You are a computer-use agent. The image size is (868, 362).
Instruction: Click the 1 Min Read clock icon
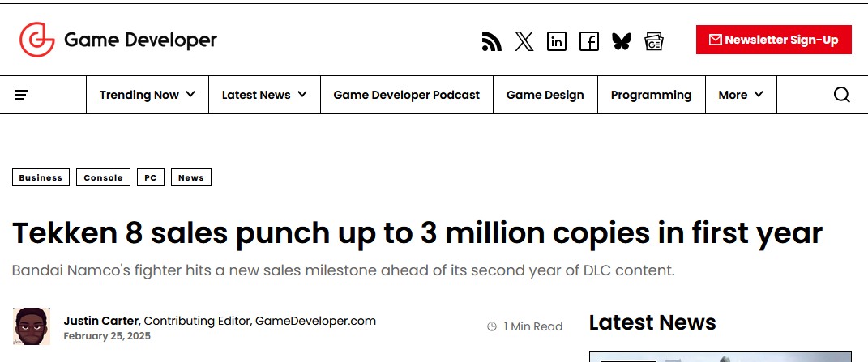[492, 326]
